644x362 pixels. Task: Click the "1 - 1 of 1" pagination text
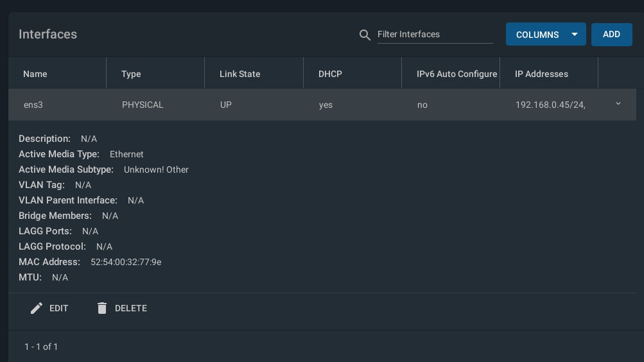pos(41,347)
